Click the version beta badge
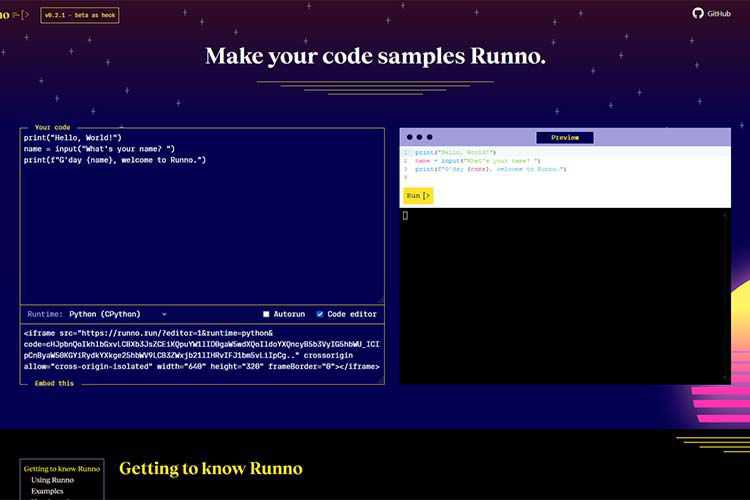Image resolution: width=750 pixels, height=500 pixels. (81, 16)
